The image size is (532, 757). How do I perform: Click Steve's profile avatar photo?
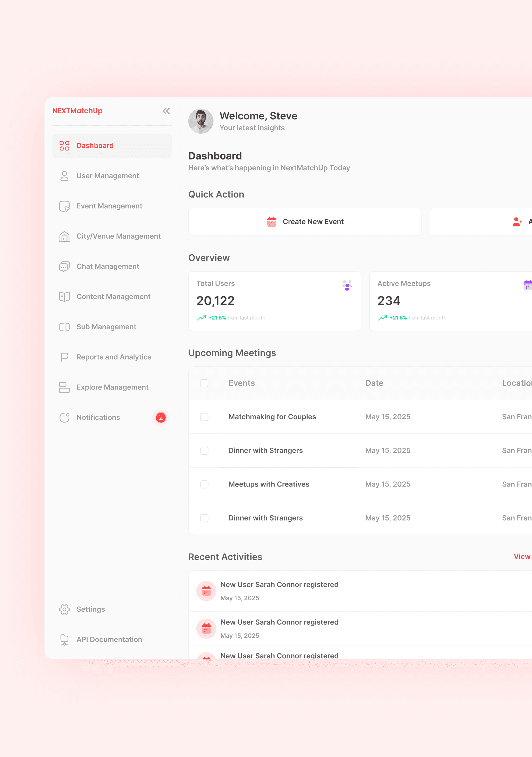coord(201,121)
